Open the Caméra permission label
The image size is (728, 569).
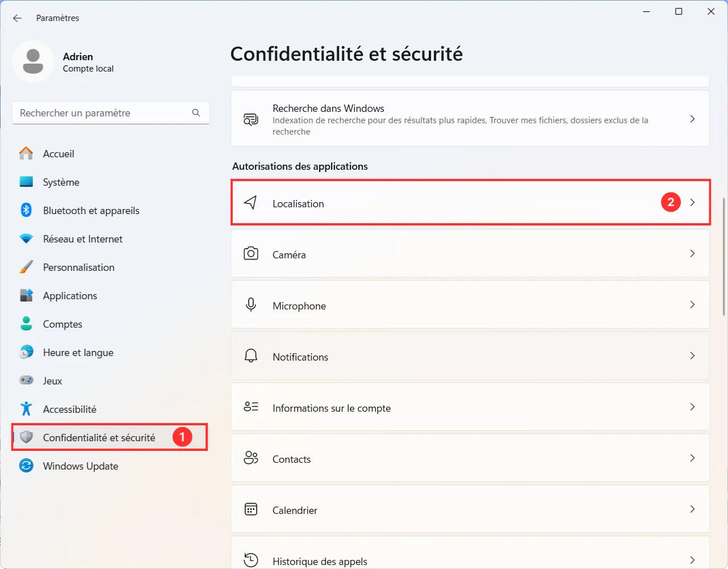(289, 255)
